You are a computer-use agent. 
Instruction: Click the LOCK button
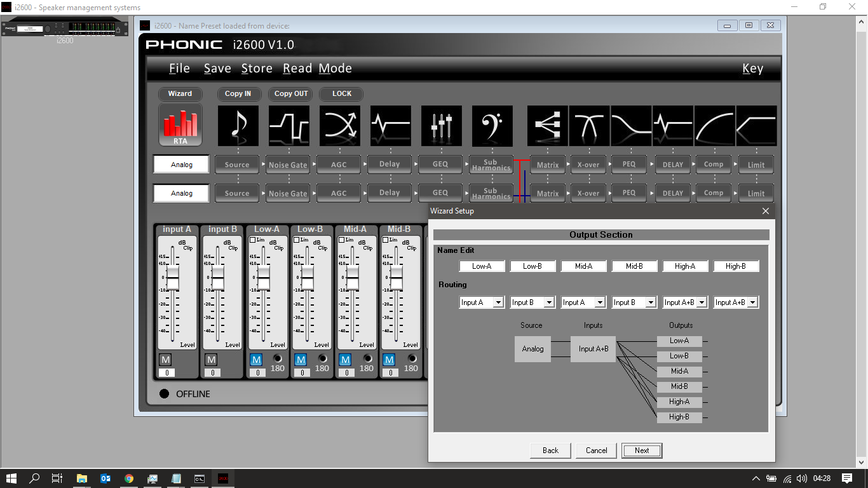tap(342, 93)
